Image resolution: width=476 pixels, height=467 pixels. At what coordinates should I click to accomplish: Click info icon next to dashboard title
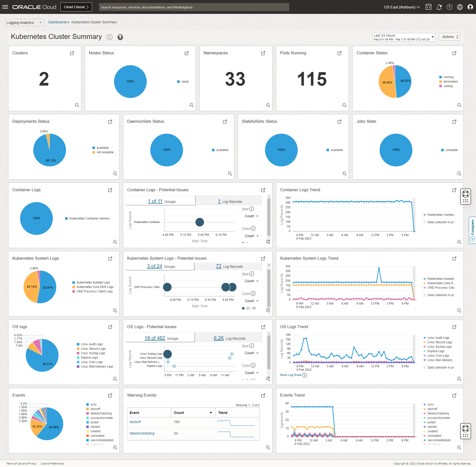tap(110, 37)
